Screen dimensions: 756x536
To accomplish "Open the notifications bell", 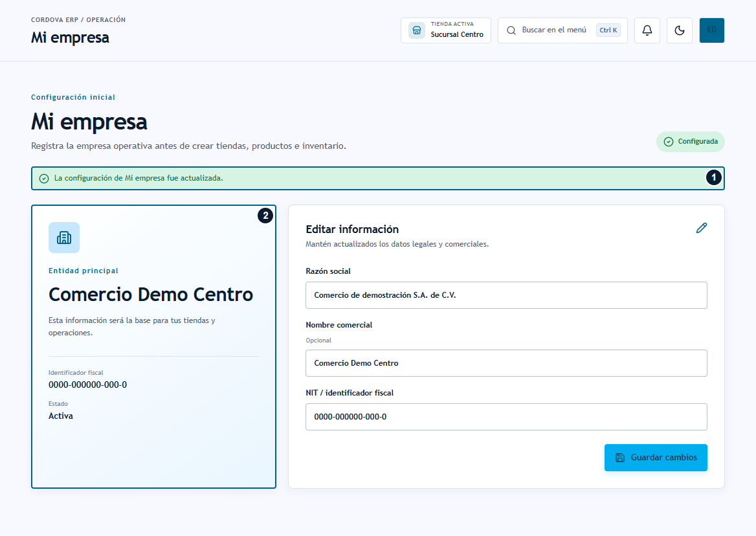I will pyautogui.click(x=647, y=30).
